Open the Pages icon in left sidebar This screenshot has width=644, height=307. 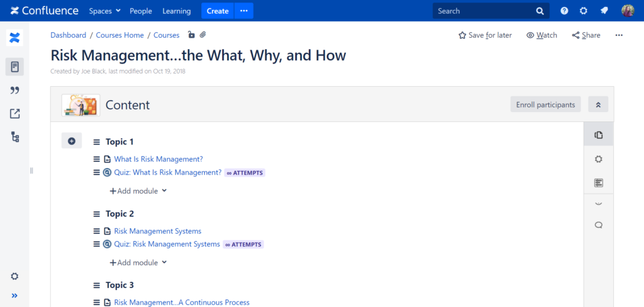click(x=14, y=67)
